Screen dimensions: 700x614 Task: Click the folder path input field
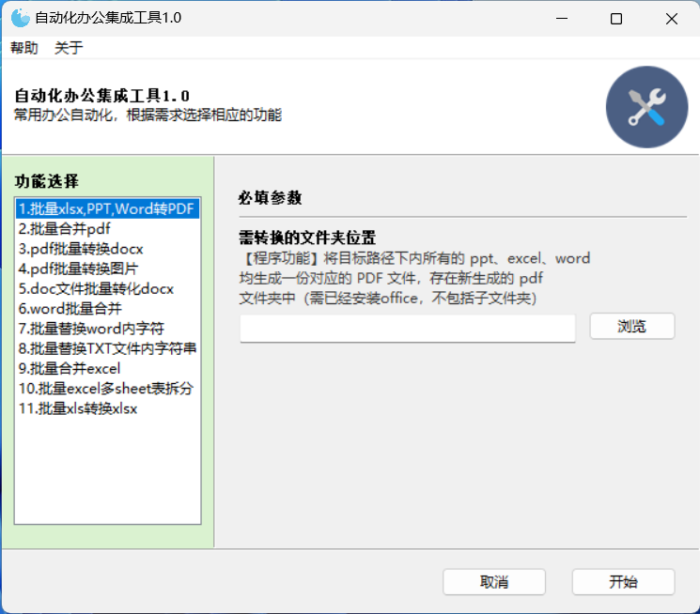408,329
